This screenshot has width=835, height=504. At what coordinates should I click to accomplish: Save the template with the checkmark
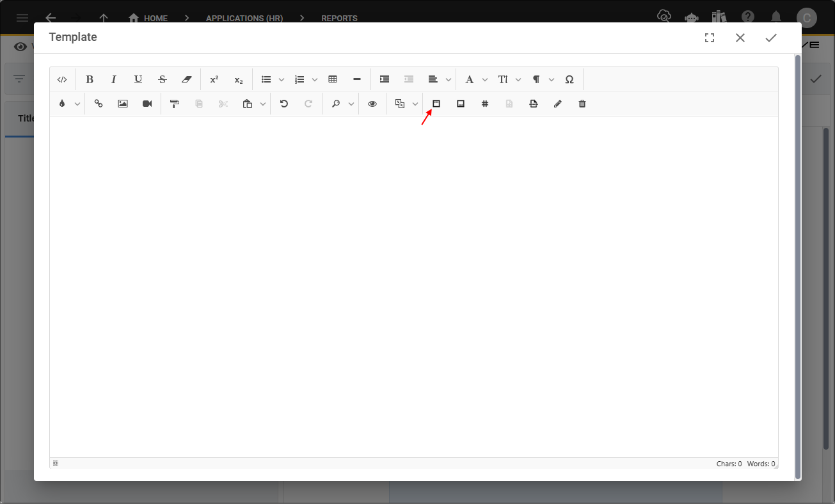point(770,37)
